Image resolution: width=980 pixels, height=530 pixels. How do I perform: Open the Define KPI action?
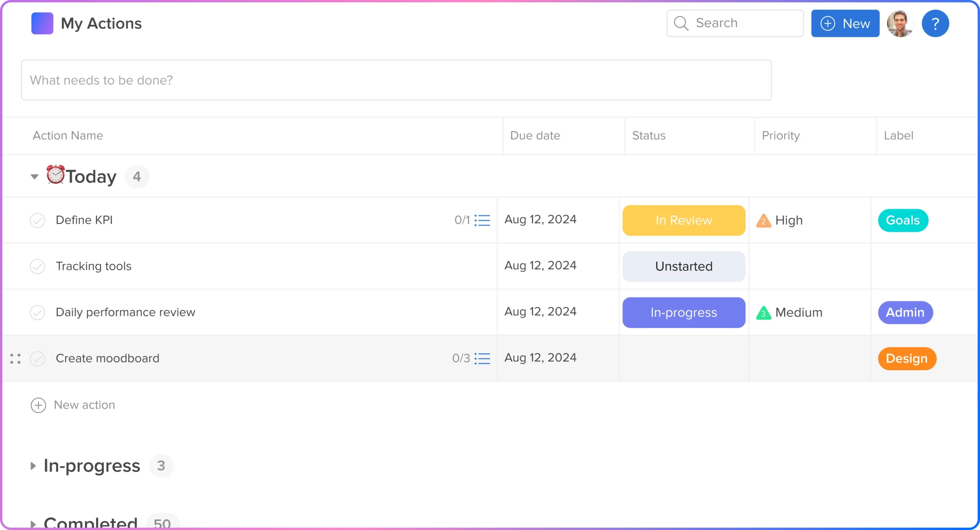84,220
